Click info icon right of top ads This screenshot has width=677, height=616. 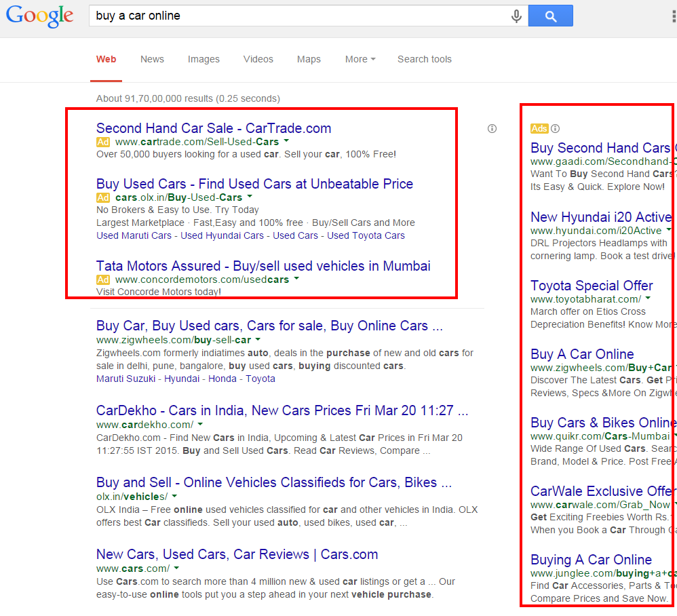pyautogui.click(x=492, y=129)
